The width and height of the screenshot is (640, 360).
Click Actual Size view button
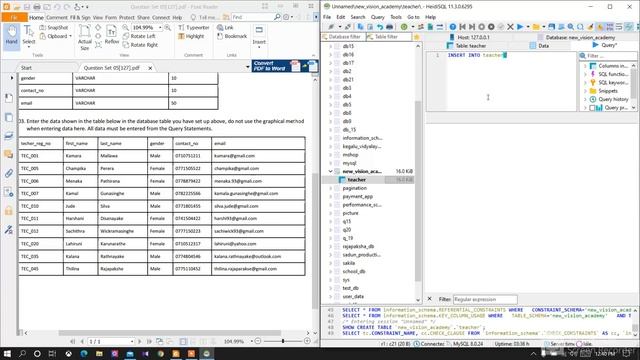[84, 37]
